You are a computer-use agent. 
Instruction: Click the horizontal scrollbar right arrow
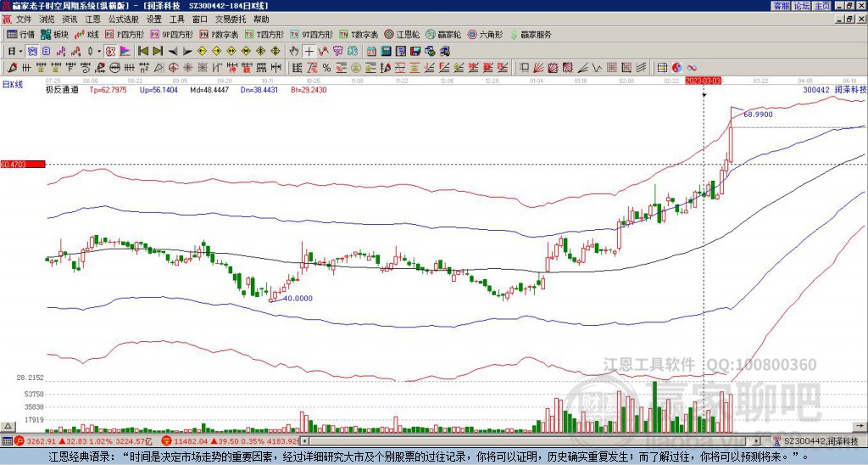(757, 441)
